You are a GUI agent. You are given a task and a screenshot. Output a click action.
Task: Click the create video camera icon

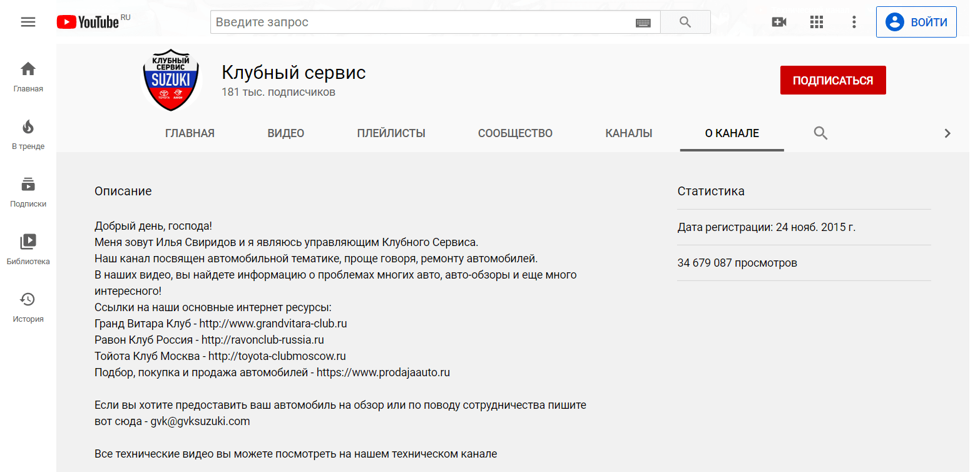tap(779, 22)
